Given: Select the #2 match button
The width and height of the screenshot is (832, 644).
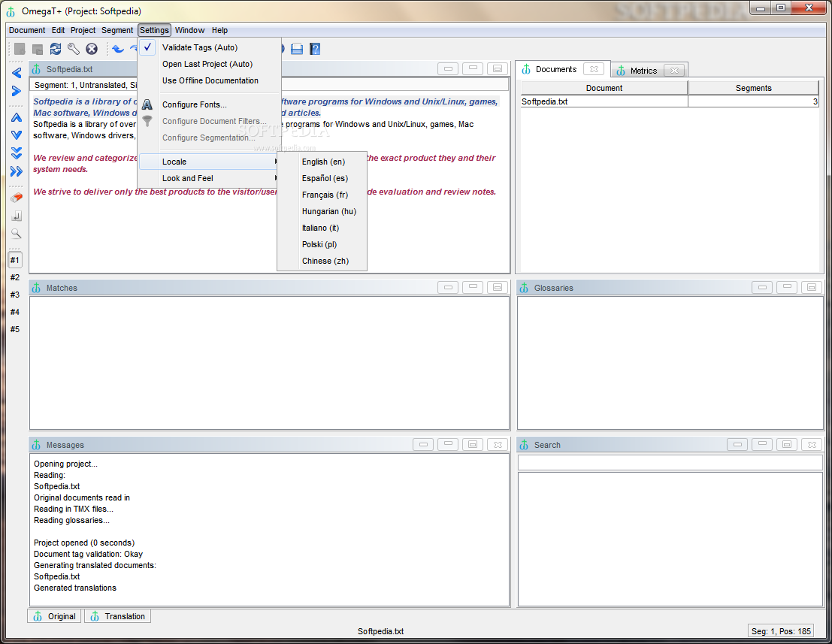Looking at the screenshot, I should pos(15,277).
